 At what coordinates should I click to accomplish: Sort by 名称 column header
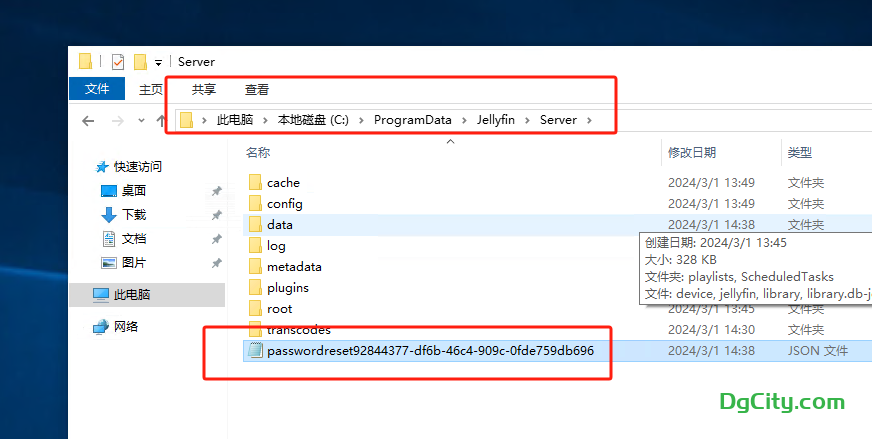coord(258,152)
